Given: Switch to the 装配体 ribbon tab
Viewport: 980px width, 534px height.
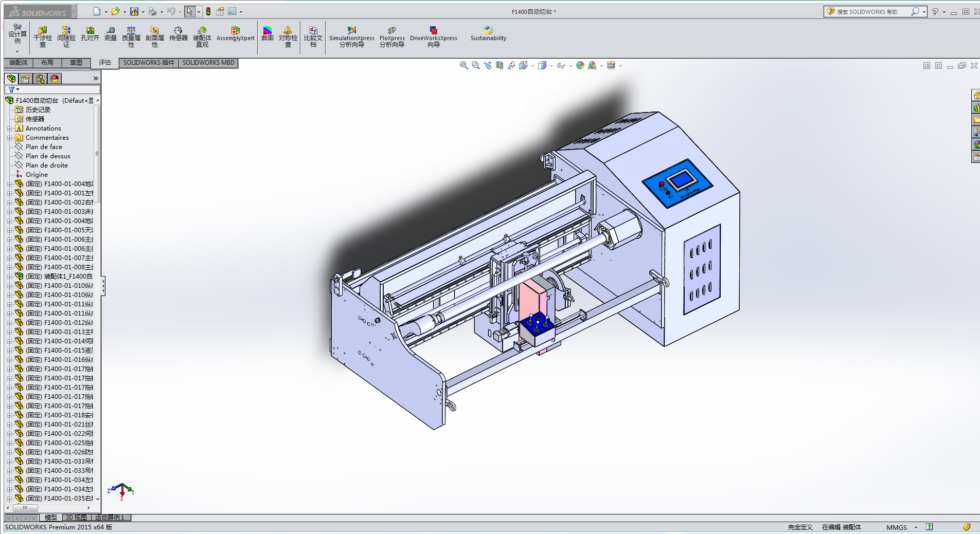Looking at the screenshot, I should coord(19,63).
